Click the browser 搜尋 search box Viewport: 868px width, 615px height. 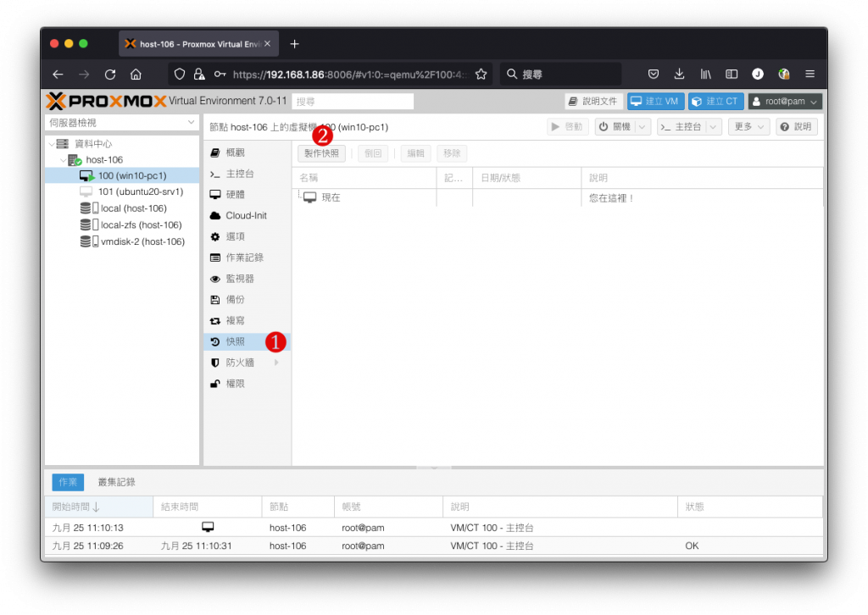[561, 74]
